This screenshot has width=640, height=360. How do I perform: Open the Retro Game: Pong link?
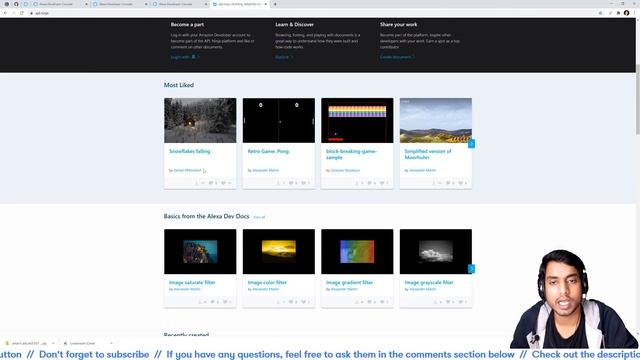pos(268,151)
